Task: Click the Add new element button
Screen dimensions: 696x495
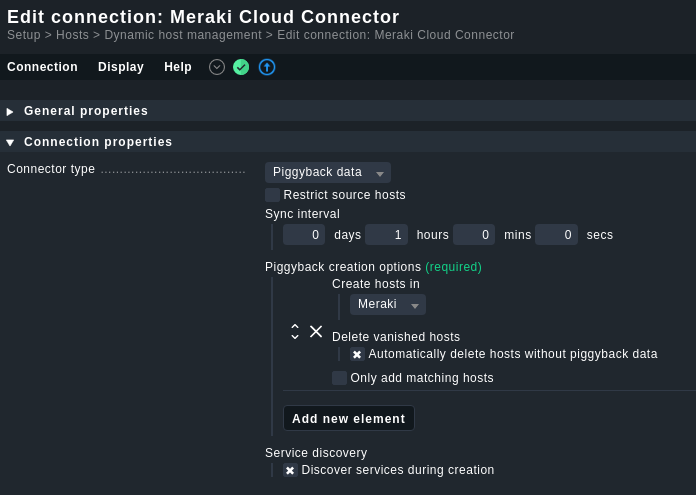Action: (x=349, y=418)
